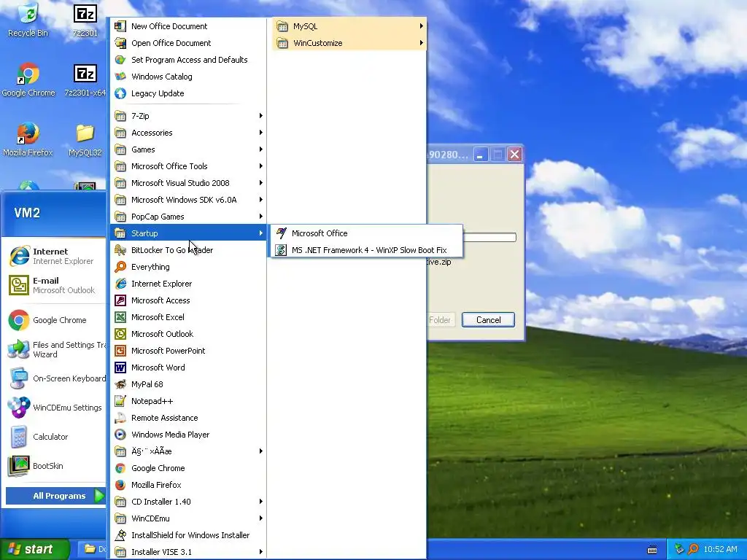The image size is (747, 560).
Task: Open WinCDEmu Settings
Action: pos(54,408)
